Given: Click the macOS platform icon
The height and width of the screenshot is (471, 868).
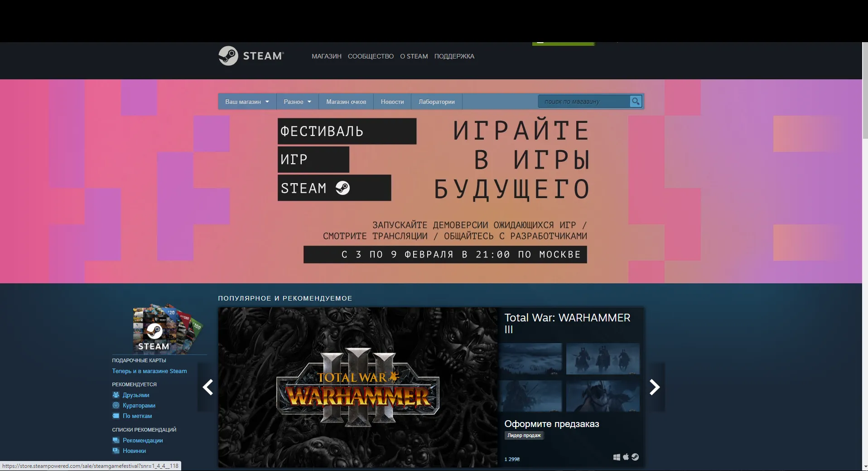Looking at the screenshot, I should point(626,457).
